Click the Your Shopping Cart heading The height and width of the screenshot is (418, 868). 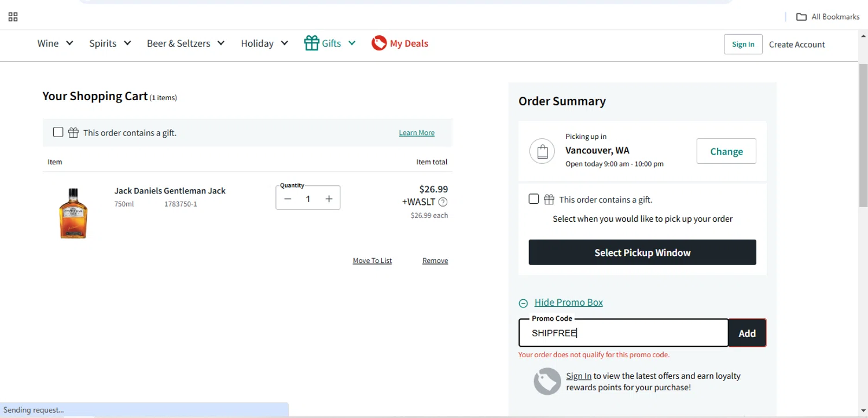(x=95, y=96)
